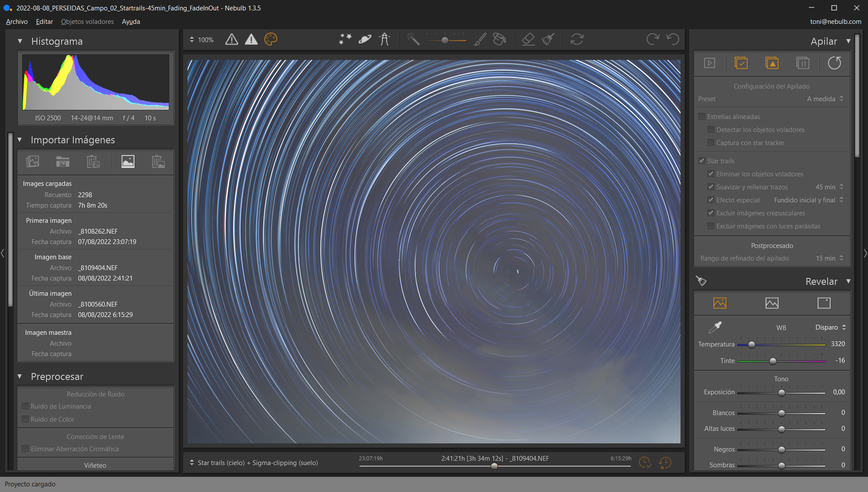Click the undo arrow in toolbar
The width and height of the screenshot is (868, 492).
click(673, 40)
